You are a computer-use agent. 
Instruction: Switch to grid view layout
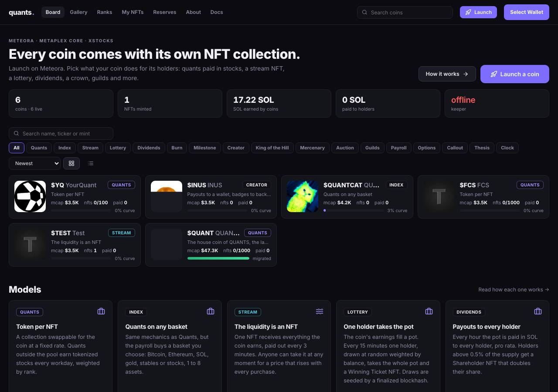[71, 163]
